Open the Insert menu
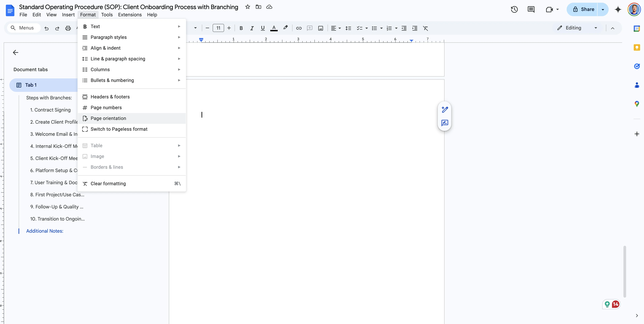 (x=68, y=15)
